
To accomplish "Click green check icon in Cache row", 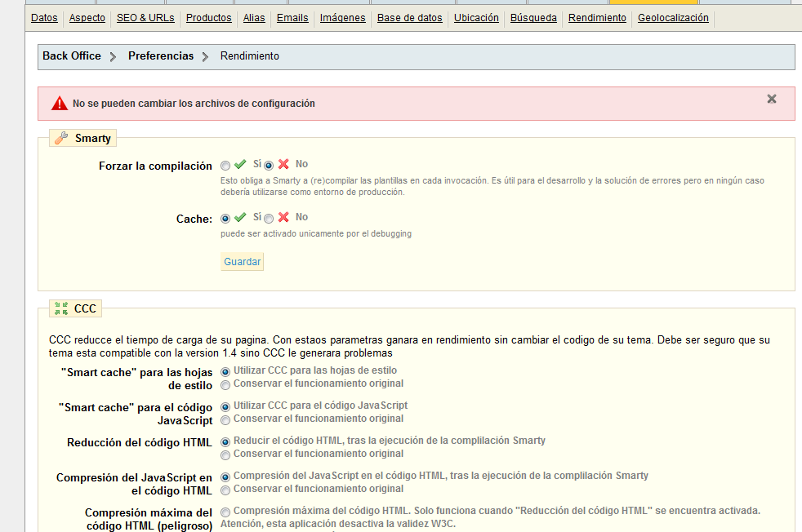I will tap(240, 217).
